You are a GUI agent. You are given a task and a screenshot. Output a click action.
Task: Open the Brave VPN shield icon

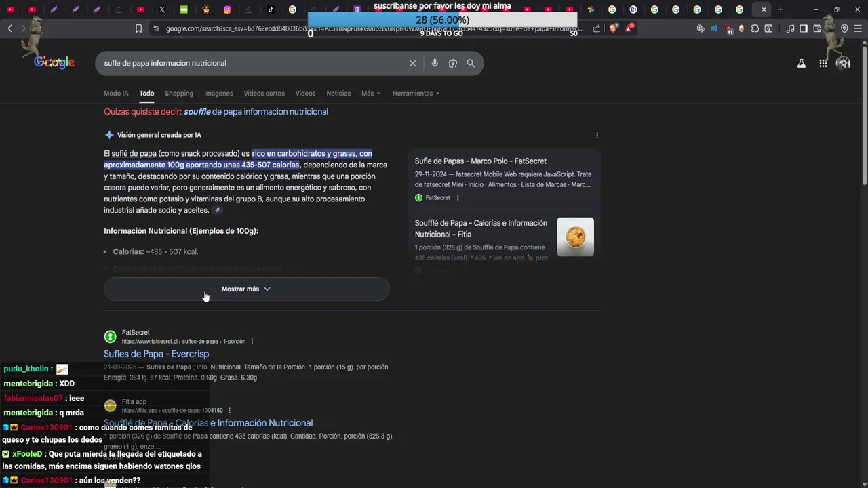point(844,28)
